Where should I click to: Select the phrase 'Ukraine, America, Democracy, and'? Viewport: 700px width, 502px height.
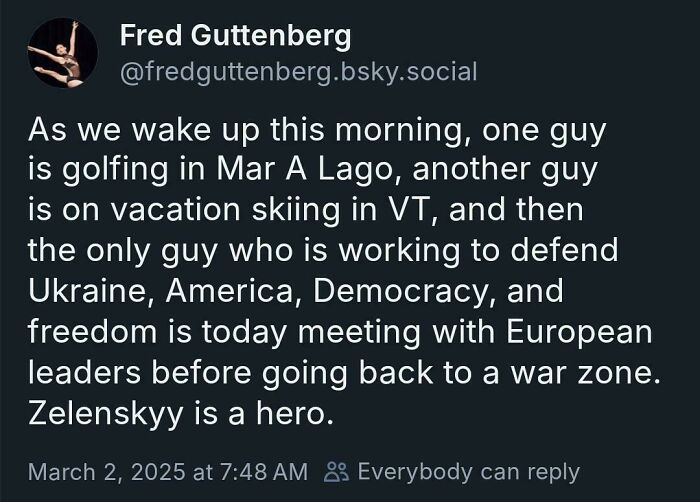[296, 291]
